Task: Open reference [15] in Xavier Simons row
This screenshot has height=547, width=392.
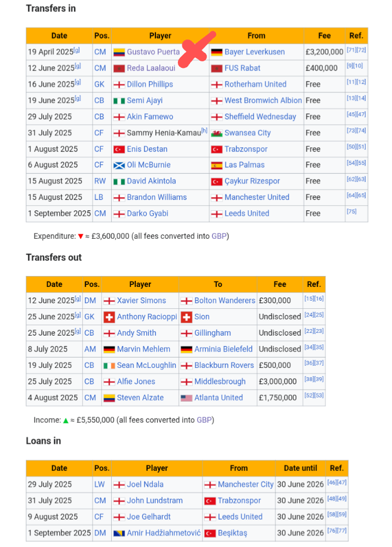Action: 309,298
